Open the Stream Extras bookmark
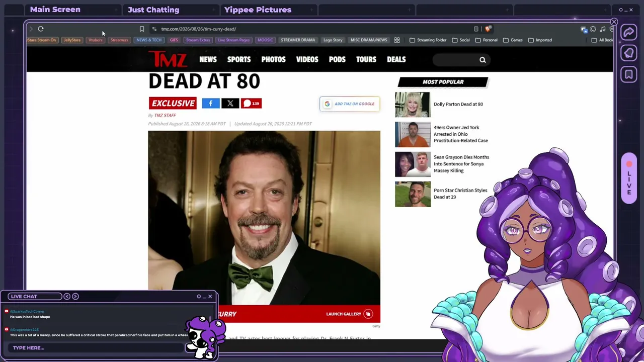The width and height of the screenshot is (644, 362). (198, 40)
